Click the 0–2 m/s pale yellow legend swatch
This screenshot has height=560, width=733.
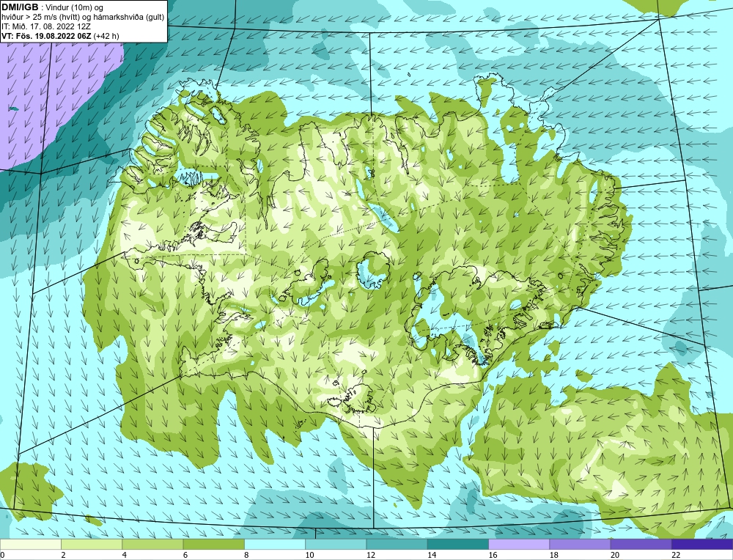click(30, 544)
